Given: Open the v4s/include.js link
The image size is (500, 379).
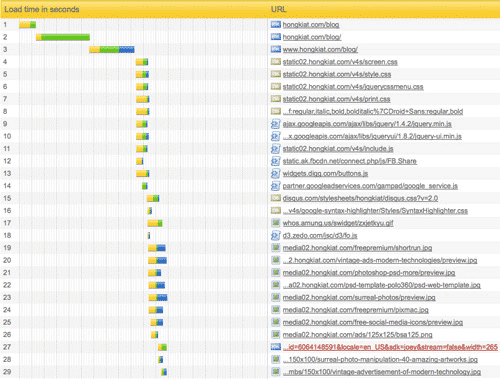Looking at the screenshot, I should click(338, 149).
